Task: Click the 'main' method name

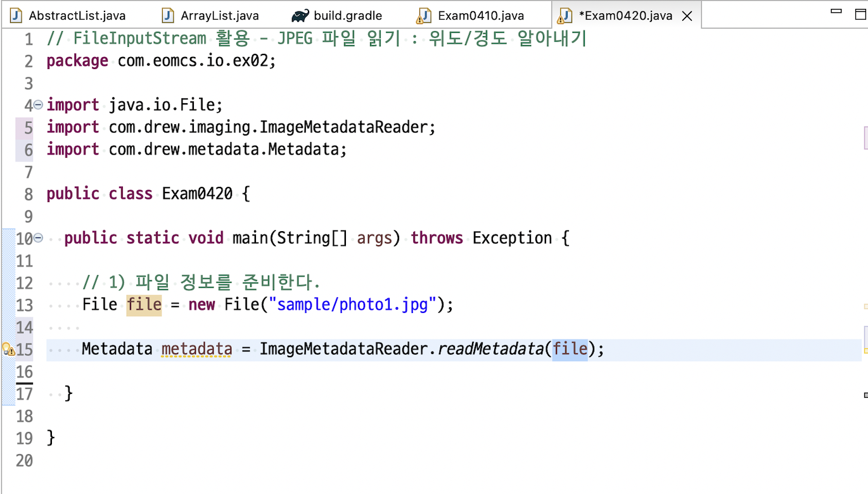Action: pos(250,238)
